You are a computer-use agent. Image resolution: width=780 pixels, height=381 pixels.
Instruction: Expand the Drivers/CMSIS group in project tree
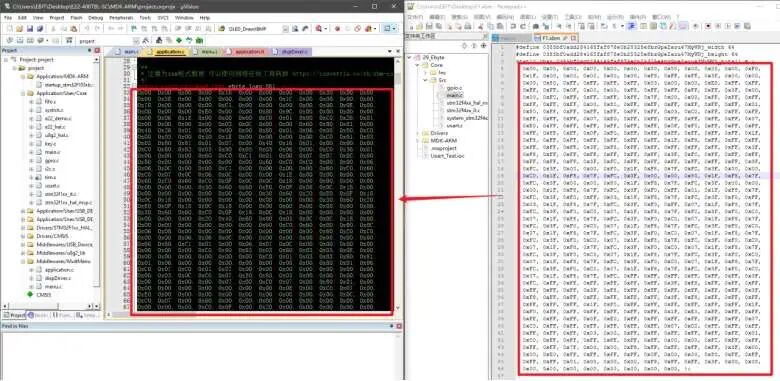tap(23, 236)
